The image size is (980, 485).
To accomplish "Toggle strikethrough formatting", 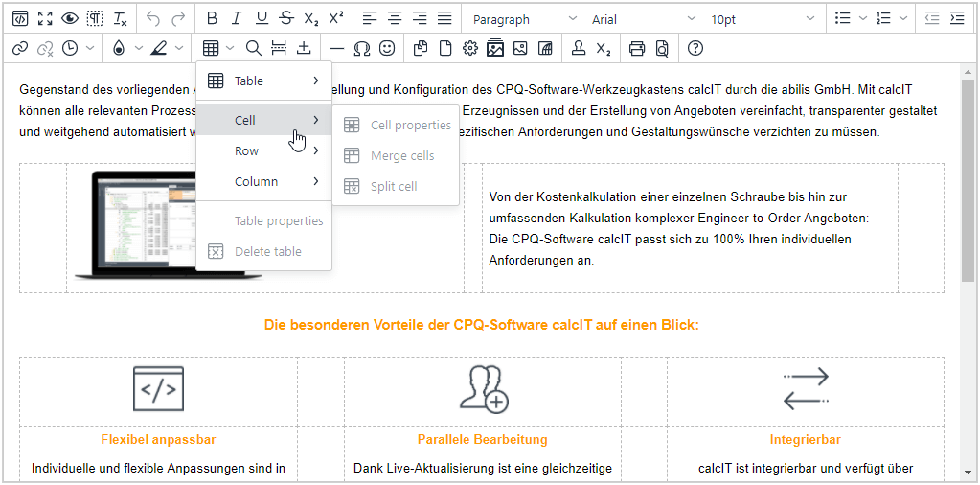I will [x=286, y=19].
